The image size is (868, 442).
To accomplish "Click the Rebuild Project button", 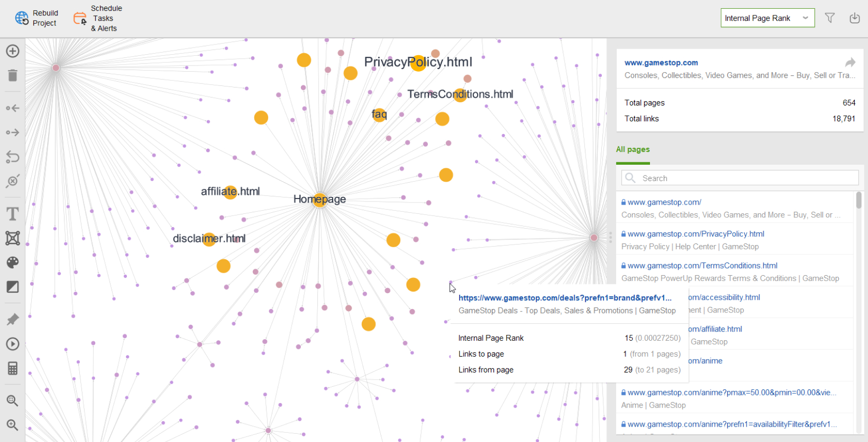I will tap(36, 18).
